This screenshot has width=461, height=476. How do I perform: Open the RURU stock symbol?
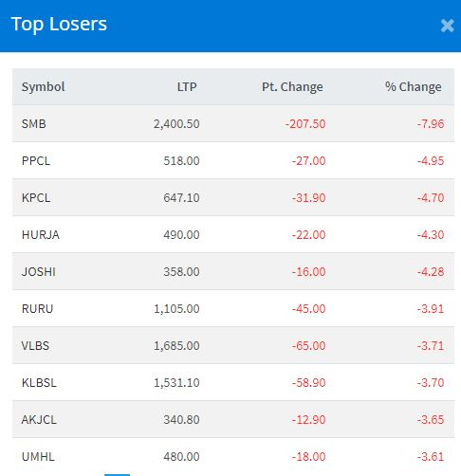pyautogui.click(x=37, y=308)
